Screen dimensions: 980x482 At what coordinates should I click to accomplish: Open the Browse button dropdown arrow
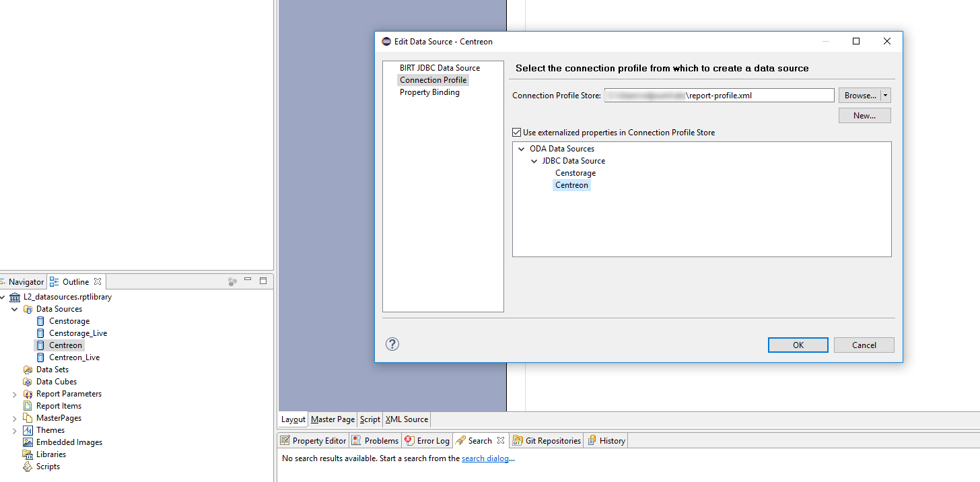pos(886,96)
